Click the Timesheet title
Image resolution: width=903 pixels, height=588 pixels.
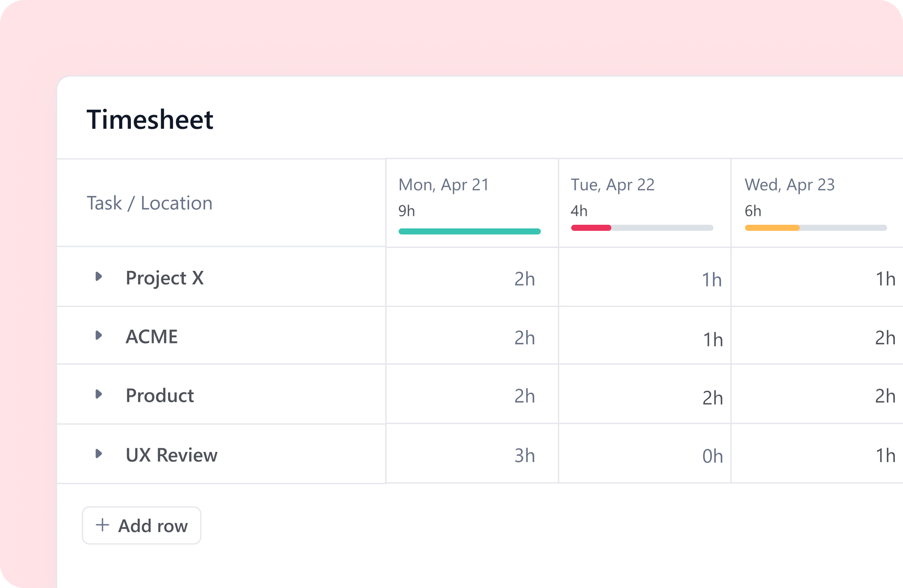pos(150,120)
